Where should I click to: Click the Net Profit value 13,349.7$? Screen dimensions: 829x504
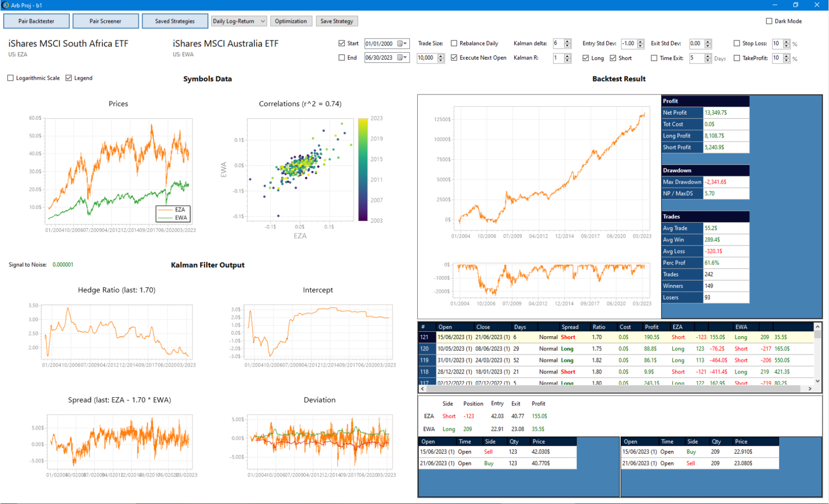pos(726,113)
